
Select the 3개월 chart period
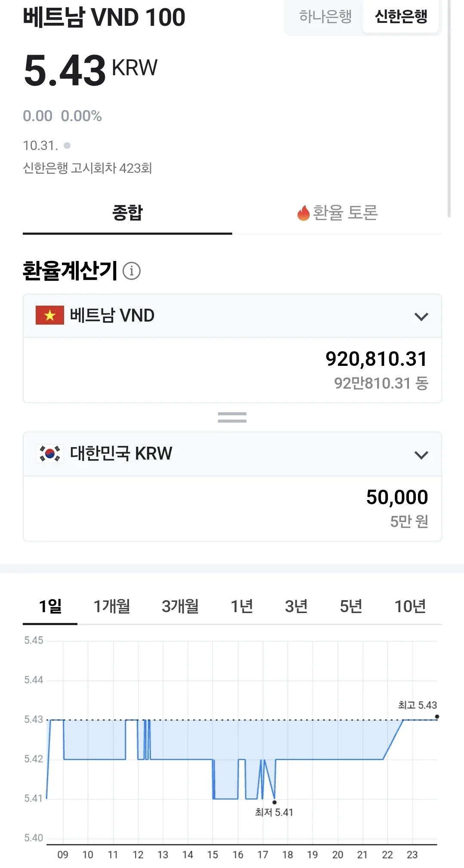click(x=180, y=606)
